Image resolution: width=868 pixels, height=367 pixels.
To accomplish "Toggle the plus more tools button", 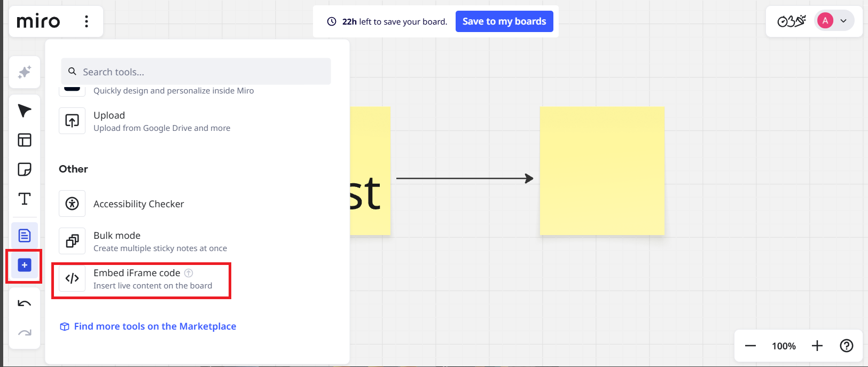I will pyautogui.click(x=25, y=265).
